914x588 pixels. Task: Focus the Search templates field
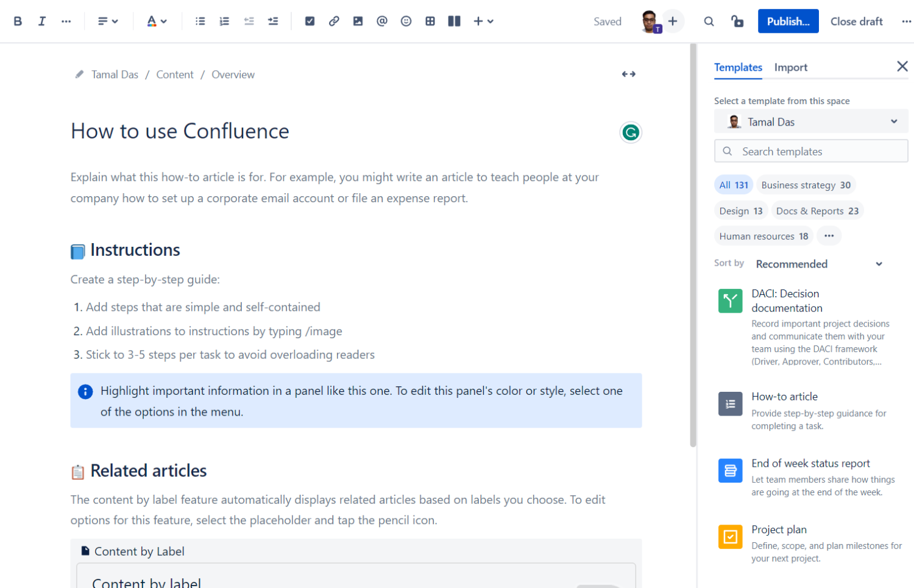point(811,151)
